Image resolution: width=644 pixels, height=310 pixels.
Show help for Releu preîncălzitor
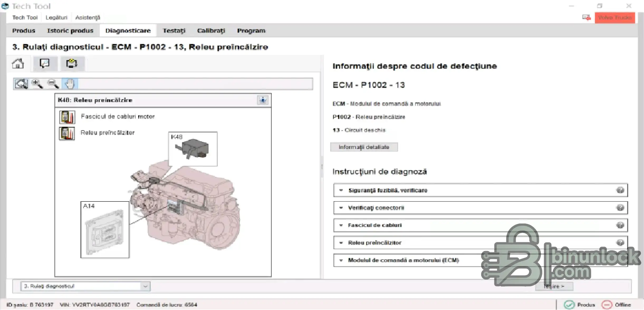[620, 242]
